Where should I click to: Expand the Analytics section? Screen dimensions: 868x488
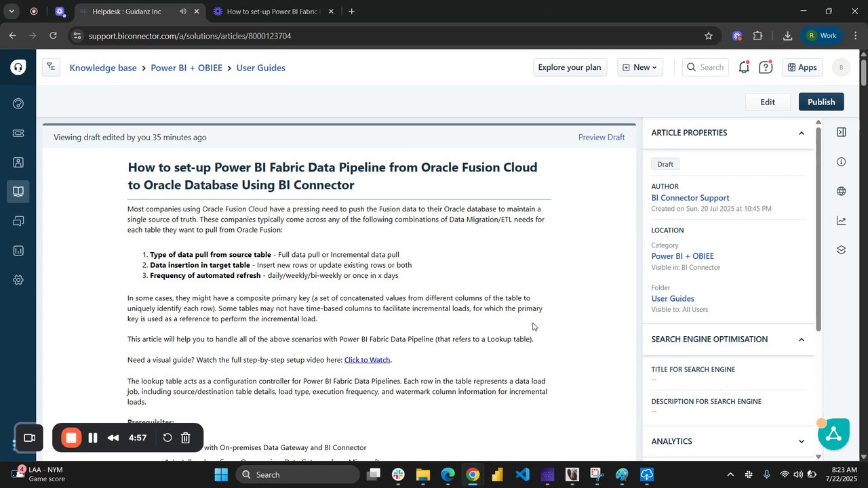[x=801, y=441]
